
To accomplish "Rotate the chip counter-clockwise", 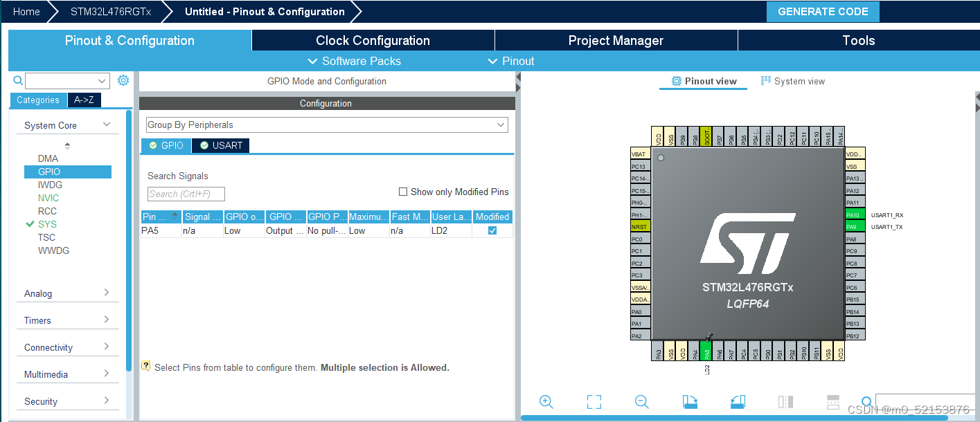I will 738,402.
